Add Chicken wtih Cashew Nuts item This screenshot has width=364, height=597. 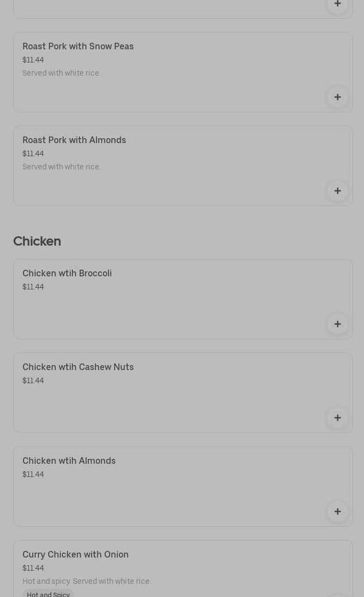click(x=337, y=418)
